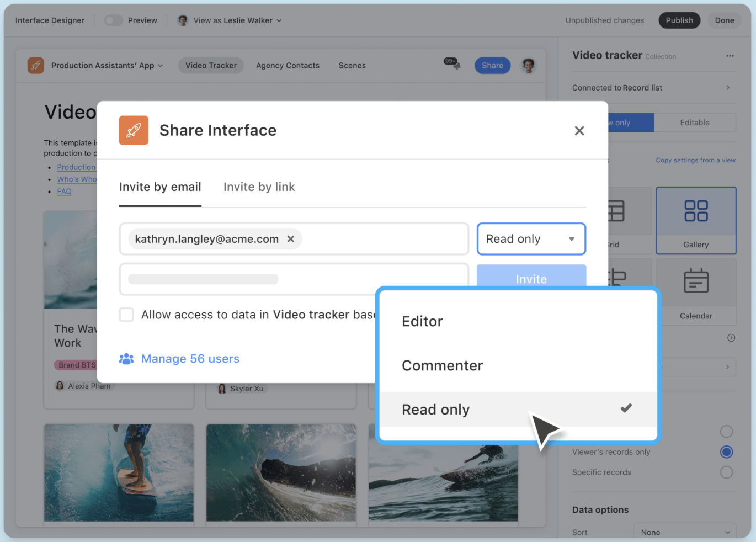
Task: Click Manage 56 users link
Action: click(190, 359)
